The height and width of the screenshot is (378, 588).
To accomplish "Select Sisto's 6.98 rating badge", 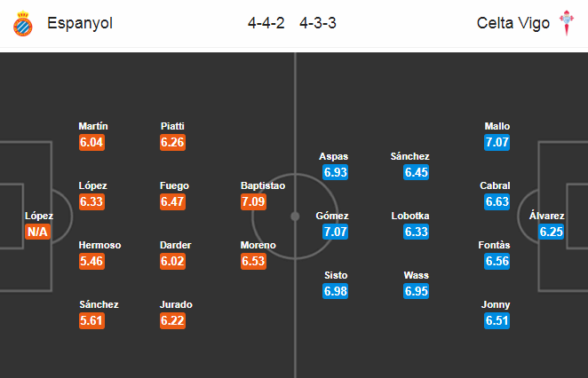I will [x=335, y=291].
